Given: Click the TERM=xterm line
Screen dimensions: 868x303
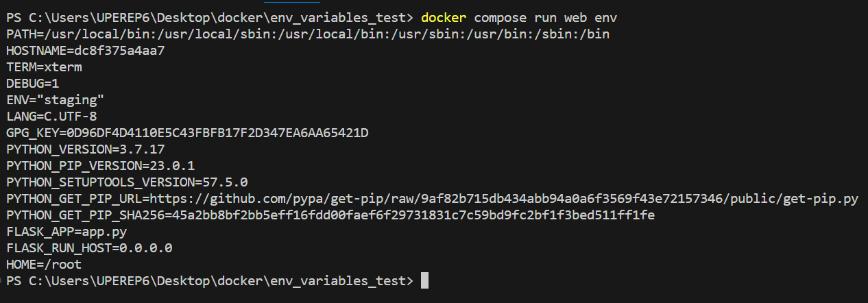Looking at the screenshot, I should coord(45,66).
